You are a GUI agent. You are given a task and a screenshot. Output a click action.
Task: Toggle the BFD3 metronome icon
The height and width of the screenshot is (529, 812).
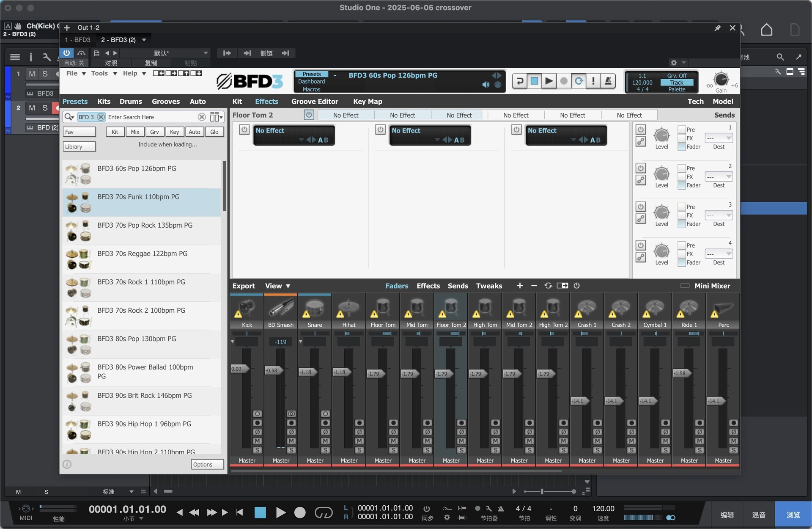(608, 81)
